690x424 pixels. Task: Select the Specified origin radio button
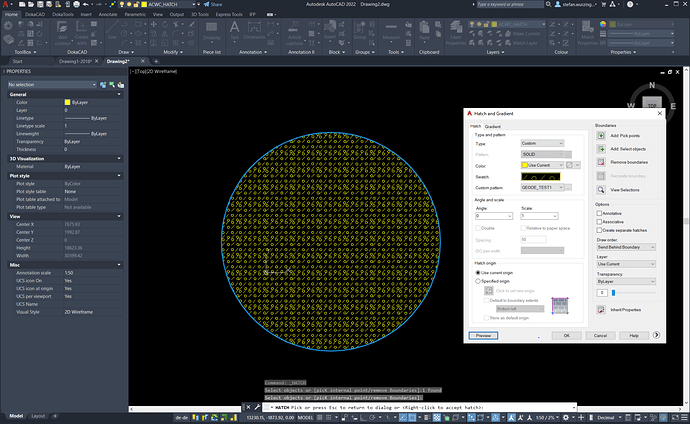(477, 281)
